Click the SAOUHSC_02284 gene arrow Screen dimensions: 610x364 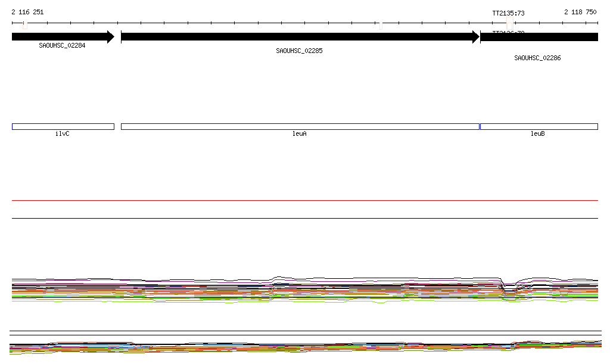(x=63, y=37)
